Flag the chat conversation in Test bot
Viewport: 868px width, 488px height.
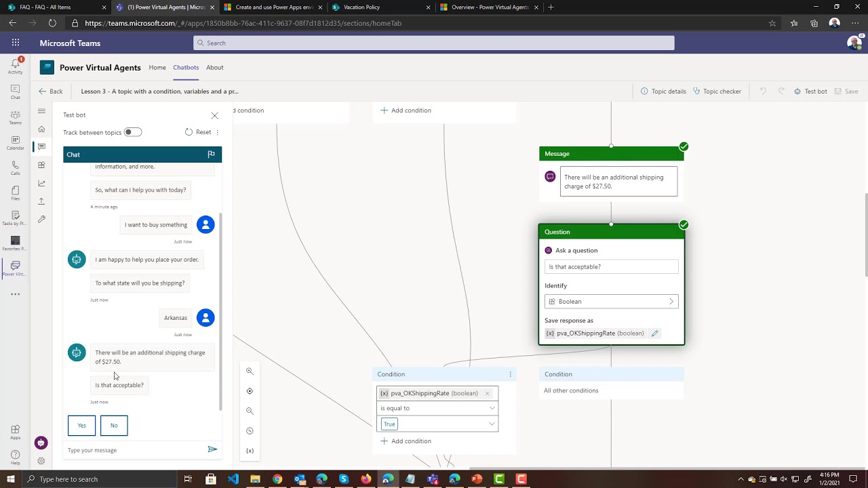(211, 155)
